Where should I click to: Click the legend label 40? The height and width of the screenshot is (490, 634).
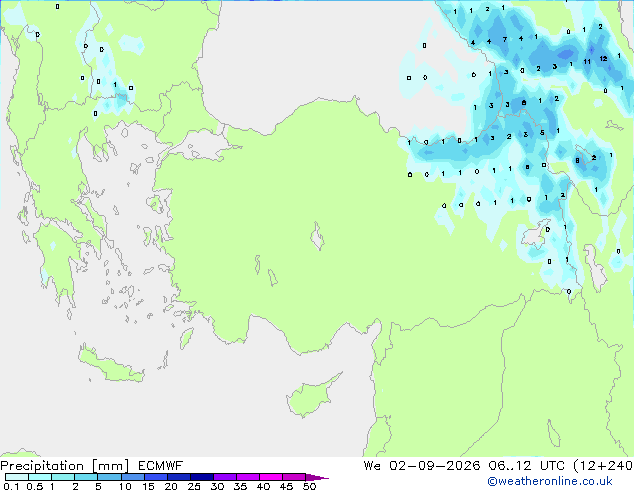[x=263, y=486]
